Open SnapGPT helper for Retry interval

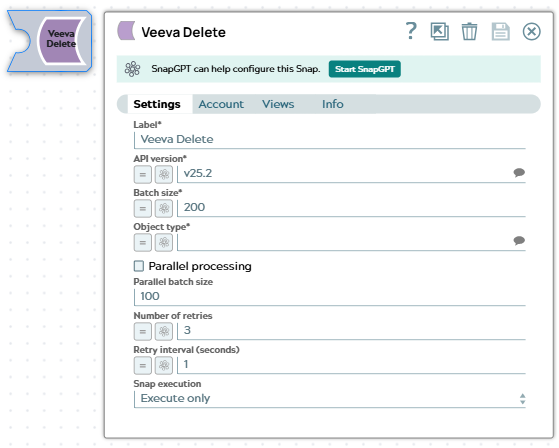[x=164, y=365]
